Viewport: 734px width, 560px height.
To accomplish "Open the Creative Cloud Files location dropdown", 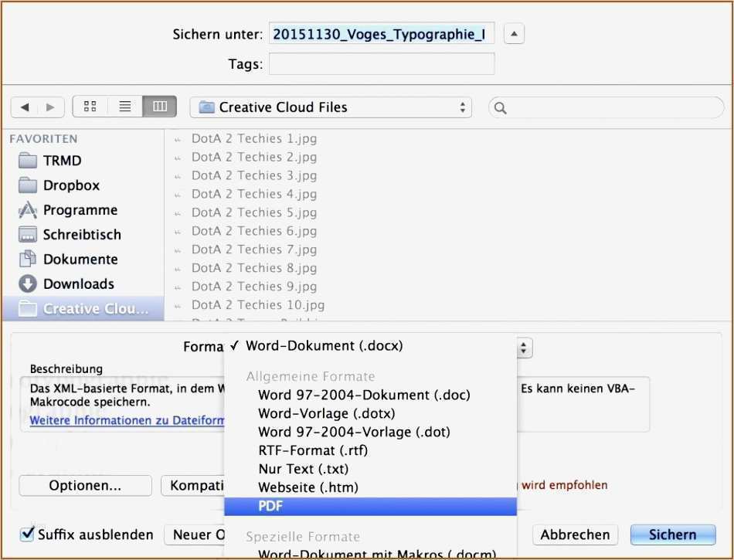I will pyautogui.click(x=331, y=107).
